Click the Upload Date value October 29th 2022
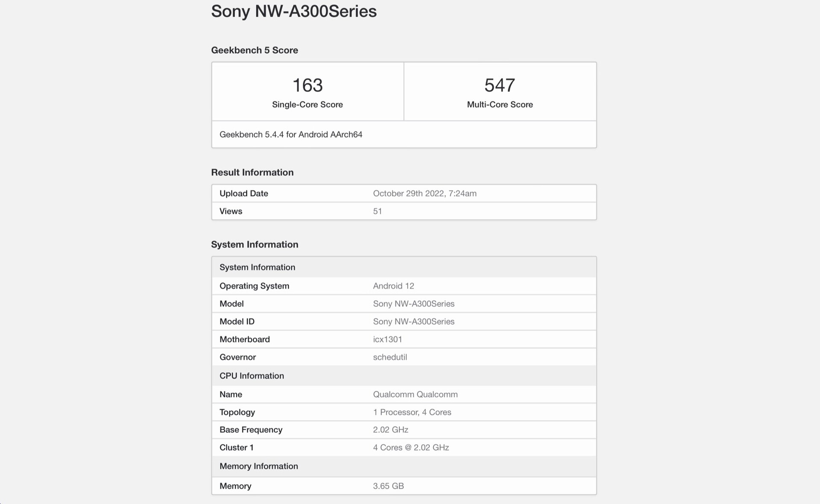This screenshot has height=504, width=820. pyautogui.click(x=425, y=193)
